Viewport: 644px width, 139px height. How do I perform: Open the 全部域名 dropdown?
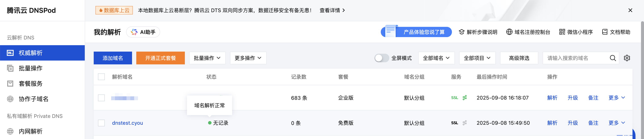click(436, 58)
